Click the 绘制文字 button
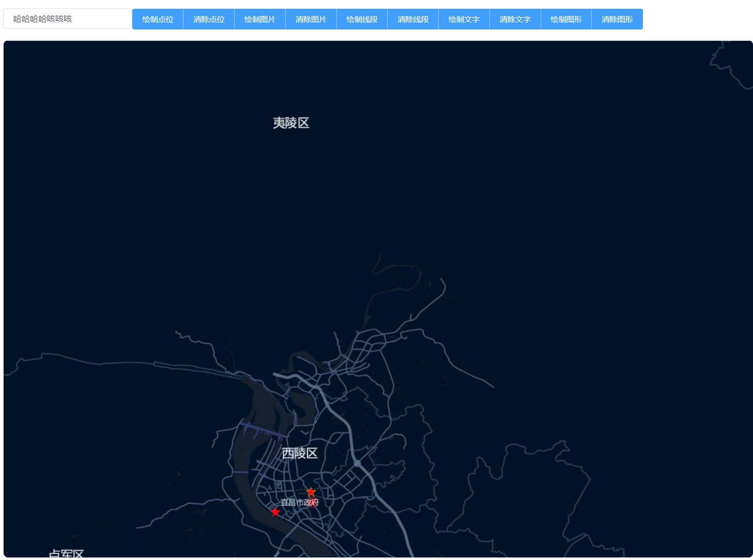753x560 pixels. click(464, 19)
